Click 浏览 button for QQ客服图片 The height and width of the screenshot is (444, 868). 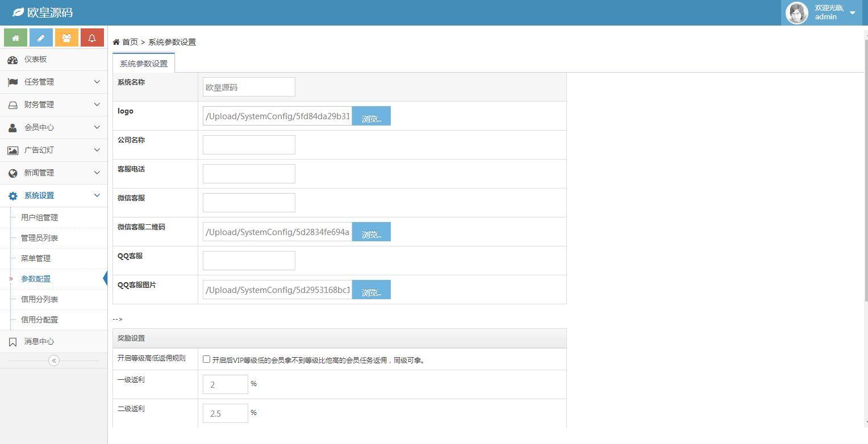(371, 290)
